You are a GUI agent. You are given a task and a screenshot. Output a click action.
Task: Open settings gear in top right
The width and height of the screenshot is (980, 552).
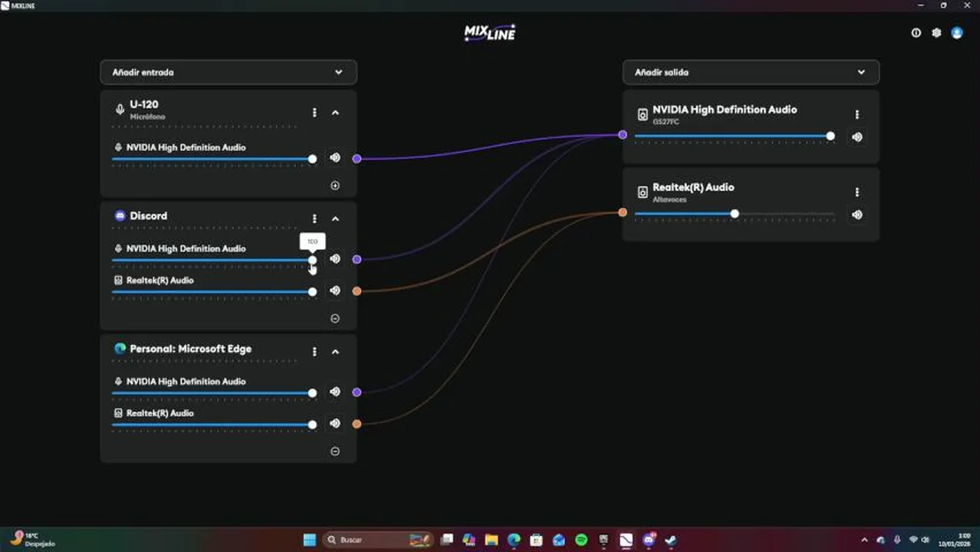[x=936, y=33]
